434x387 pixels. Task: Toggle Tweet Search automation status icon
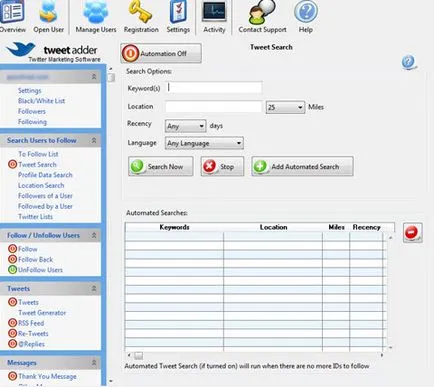click(x=12, y=164)
